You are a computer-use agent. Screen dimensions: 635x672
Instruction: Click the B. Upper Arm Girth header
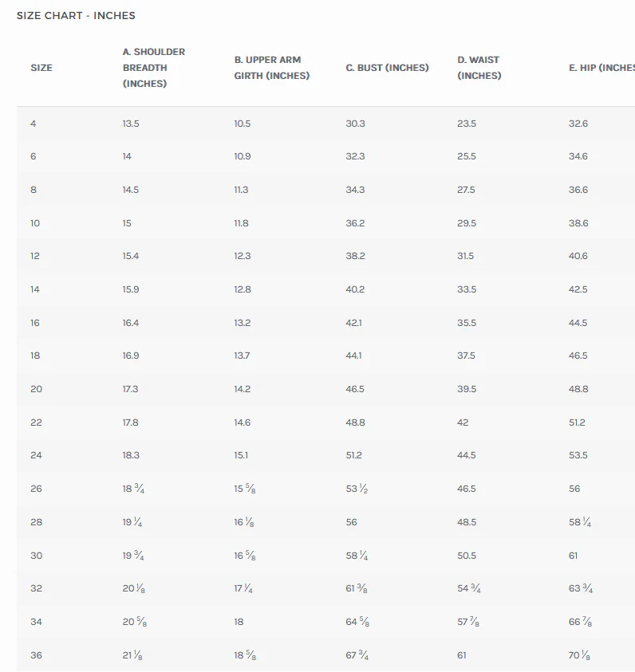coord(271,68)
